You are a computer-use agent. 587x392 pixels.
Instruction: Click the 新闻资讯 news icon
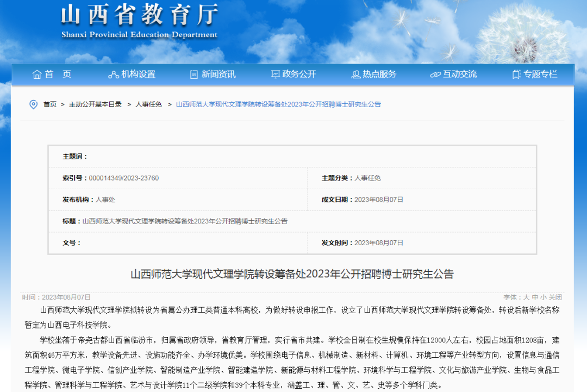click(194, 74)
